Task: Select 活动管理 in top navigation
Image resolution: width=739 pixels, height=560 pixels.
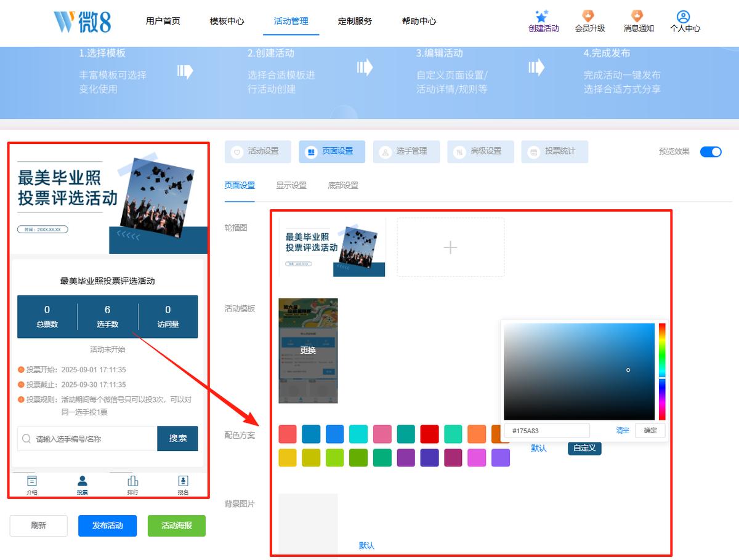Action: [x=291, y=21]
